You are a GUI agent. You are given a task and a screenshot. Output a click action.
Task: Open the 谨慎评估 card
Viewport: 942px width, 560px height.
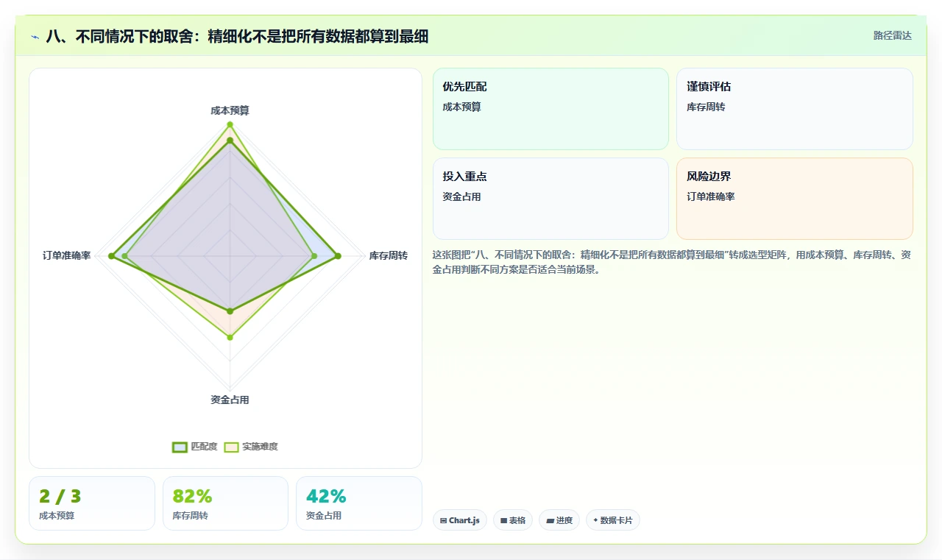tap(795, 109)
